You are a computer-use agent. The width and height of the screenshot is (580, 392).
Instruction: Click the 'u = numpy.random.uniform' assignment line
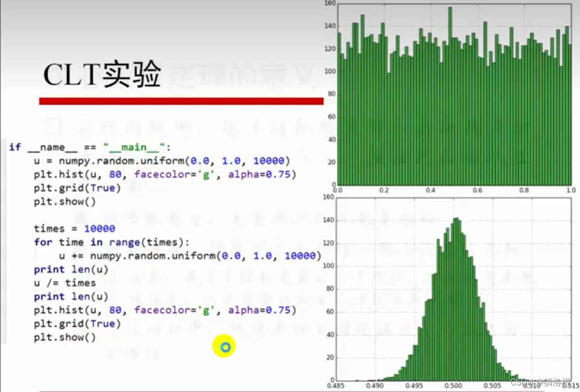[x=162, y=160]
